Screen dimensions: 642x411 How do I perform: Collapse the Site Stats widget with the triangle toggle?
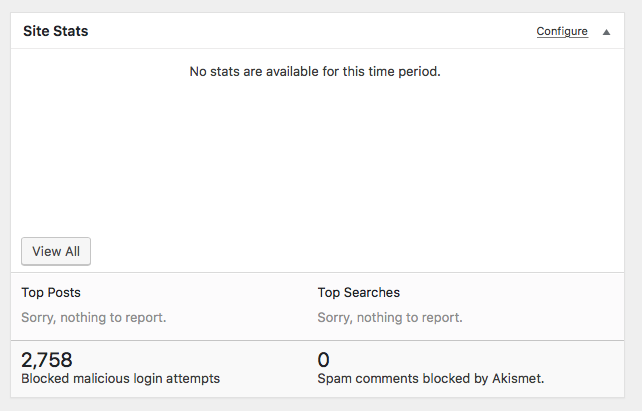(x=606, y=32)
